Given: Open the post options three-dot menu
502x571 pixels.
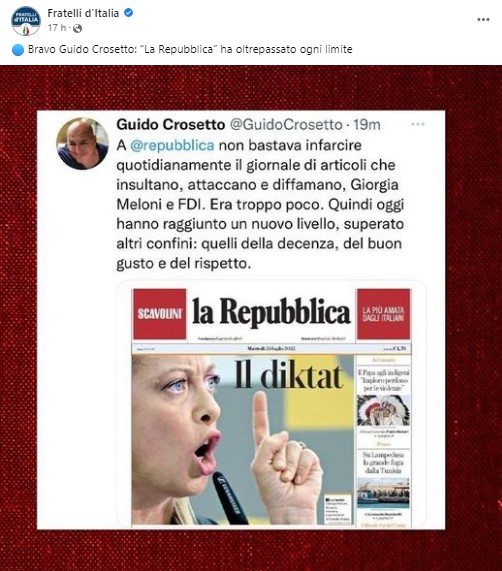Looking at the screenshot, I should point(483,20).
